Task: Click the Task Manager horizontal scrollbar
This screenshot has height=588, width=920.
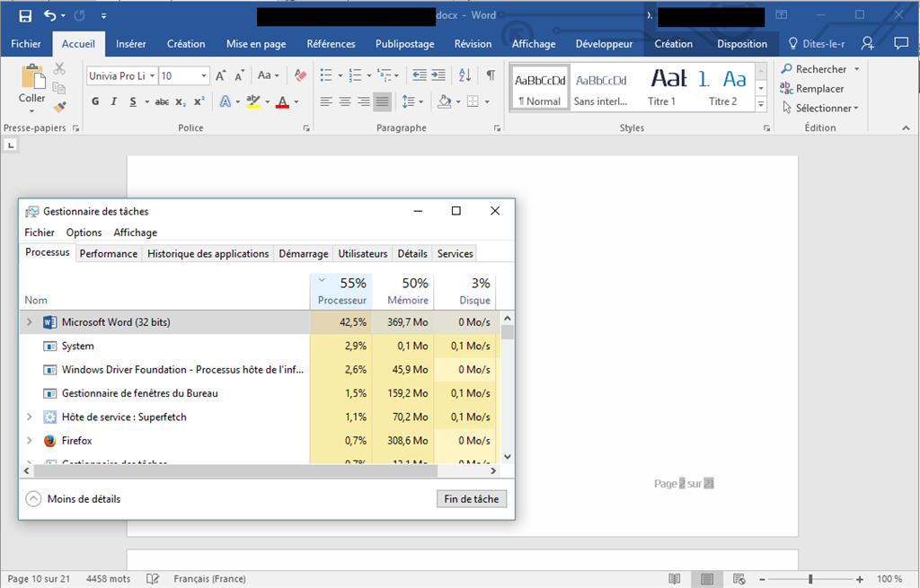Action: click(236, 470)
